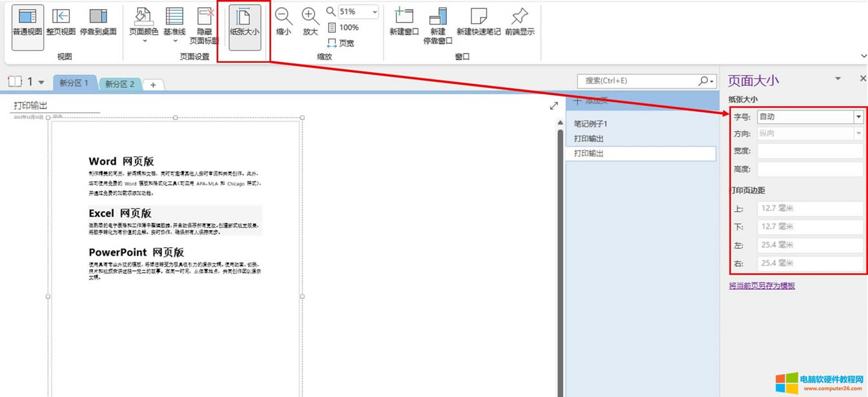Expand the 51% zoom level dropdown

pos(375,12)
